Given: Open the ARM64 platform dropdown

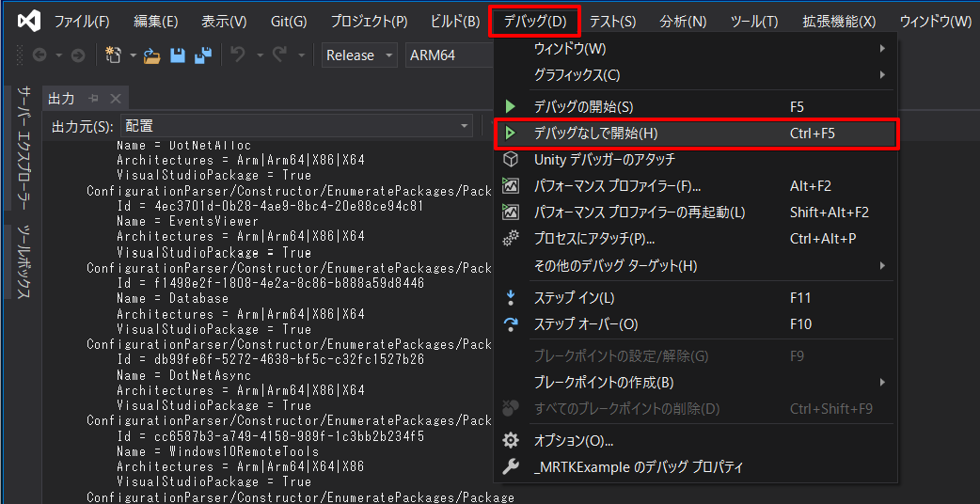Looking at the screenshot, I should [x=449, y=55].
